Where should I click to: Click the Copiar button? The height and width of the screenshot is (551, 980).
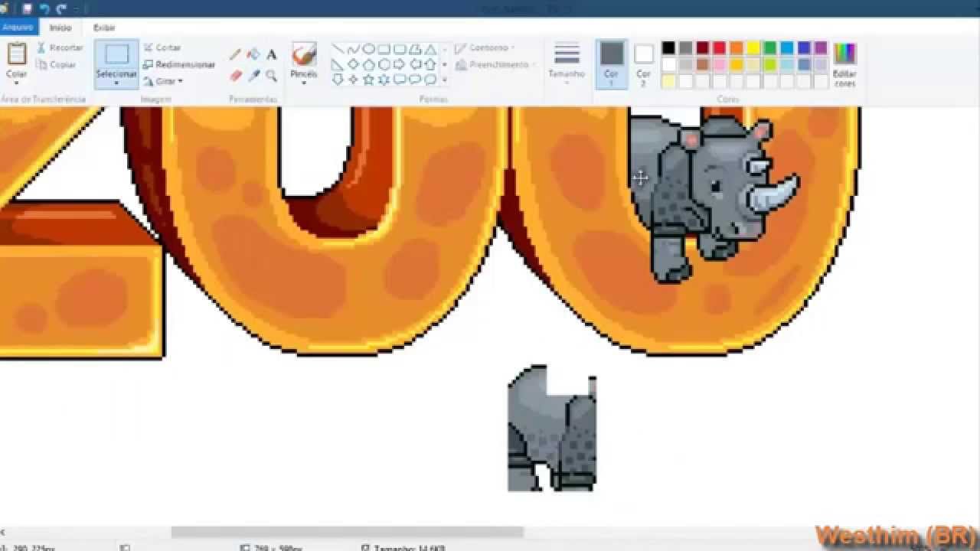point(56,65)
